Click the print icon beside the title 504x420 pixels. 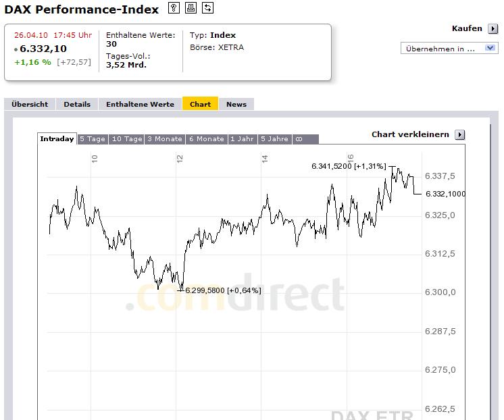[191, 8]
